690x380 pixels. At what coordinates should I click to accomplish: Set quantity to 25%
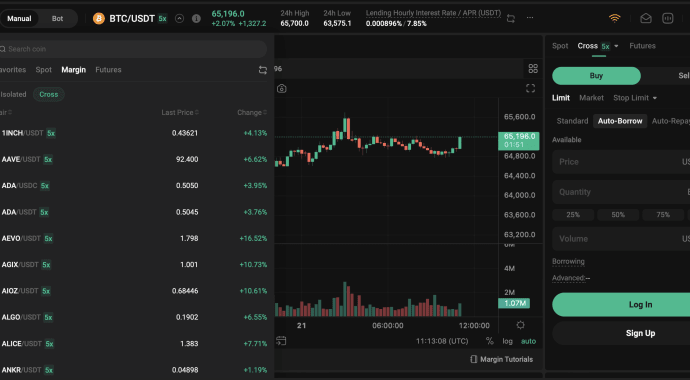[573, 215]
